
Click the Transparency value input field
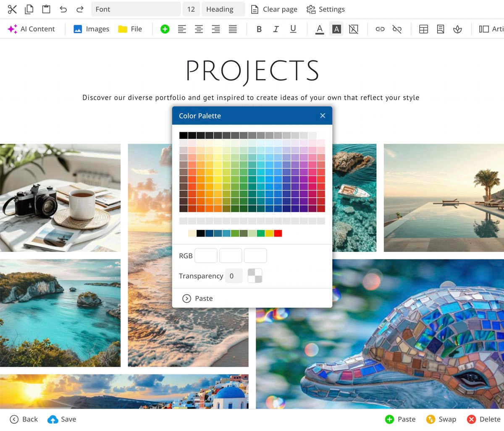pos(234,276)
